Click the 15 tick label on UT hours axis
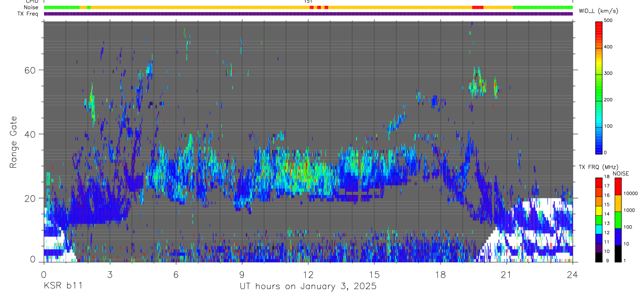644x297 pixels. (374, 274)
